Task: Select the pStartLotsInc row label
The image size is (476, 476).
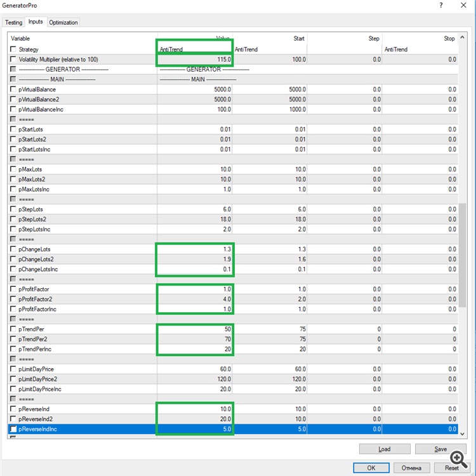Action: pos(34,149)
